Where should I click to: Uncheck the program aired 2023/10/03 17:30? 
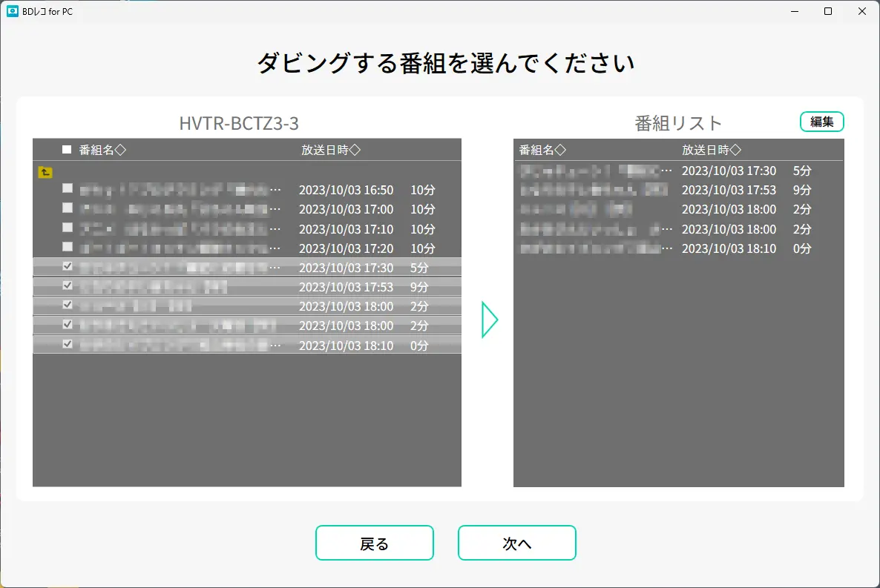(68, 266)
